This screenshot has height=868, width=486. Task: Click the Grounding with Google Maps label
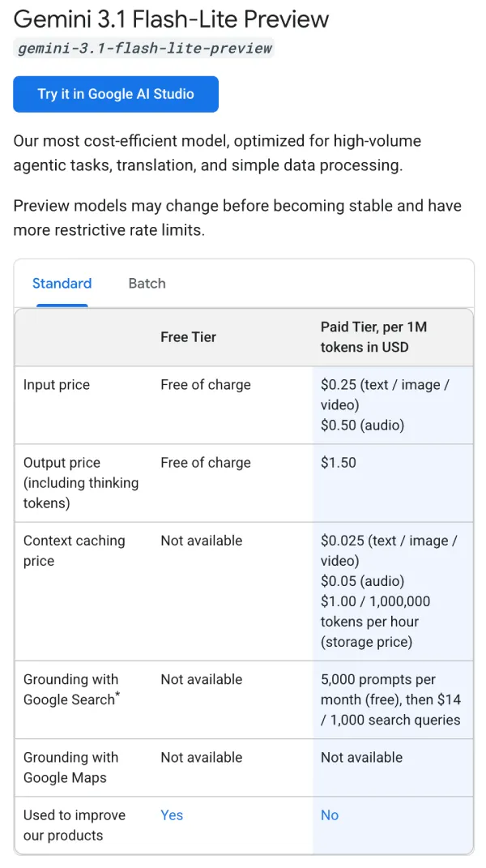pyautogui.click(x=70, y=768)
